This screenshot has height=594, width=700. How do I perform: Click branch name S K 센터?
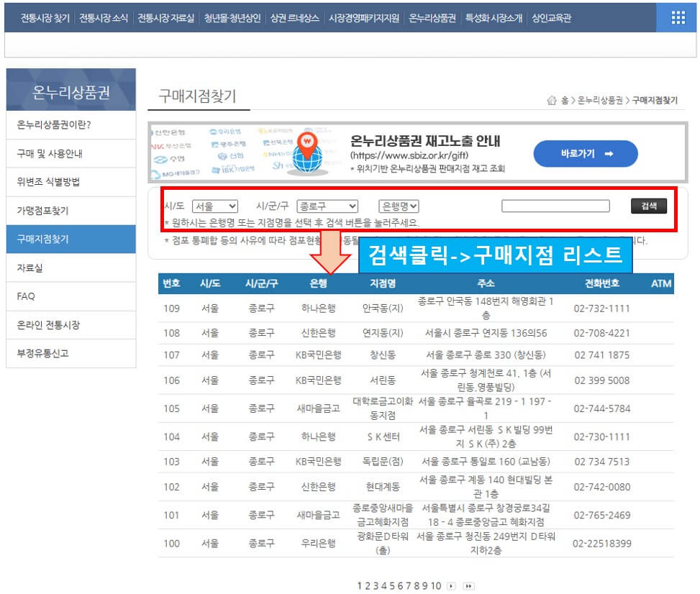383,437
